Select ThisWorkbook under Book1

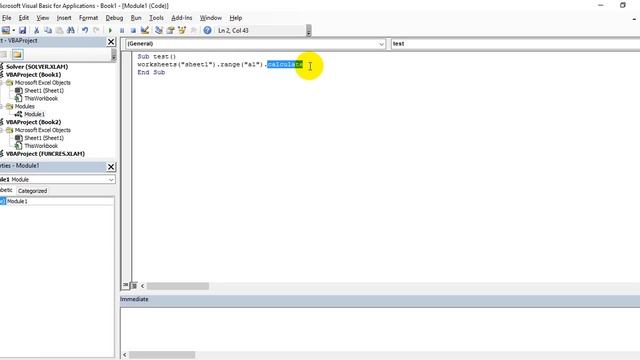click(x=41, y=98)
